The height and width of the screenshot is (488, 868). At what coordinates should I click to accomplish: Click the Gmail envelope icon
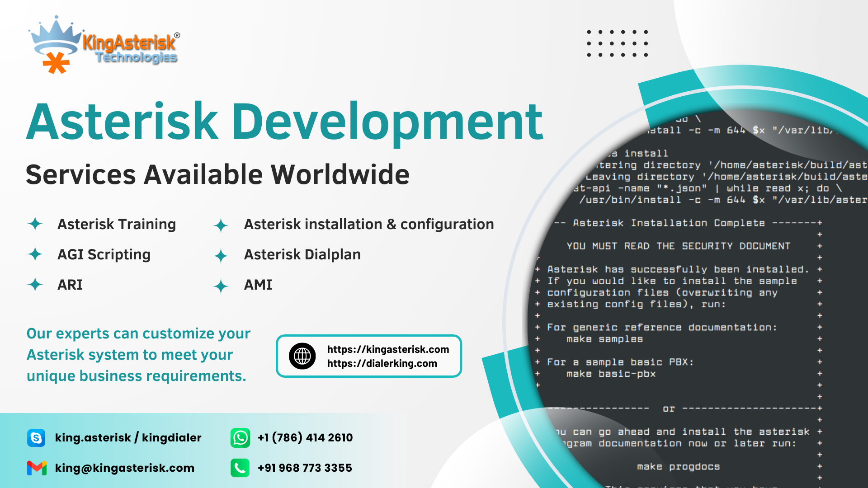point(37,468)
